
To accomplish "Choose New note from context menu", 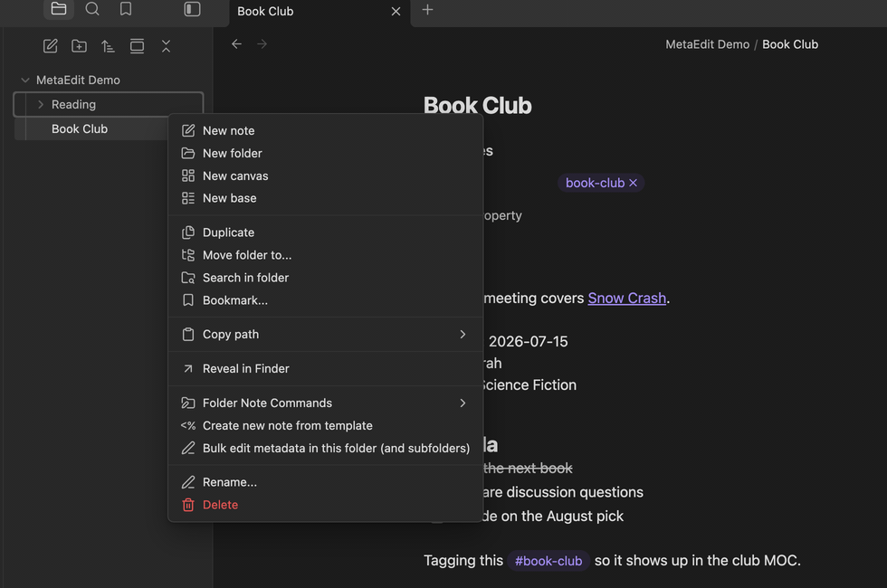I will [325, 130].
